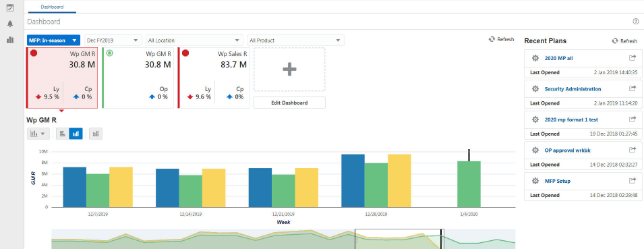Refresh the Recent Plans list
Screen dimensions: 644x249
pyautogui.click(x=624, y=41)
